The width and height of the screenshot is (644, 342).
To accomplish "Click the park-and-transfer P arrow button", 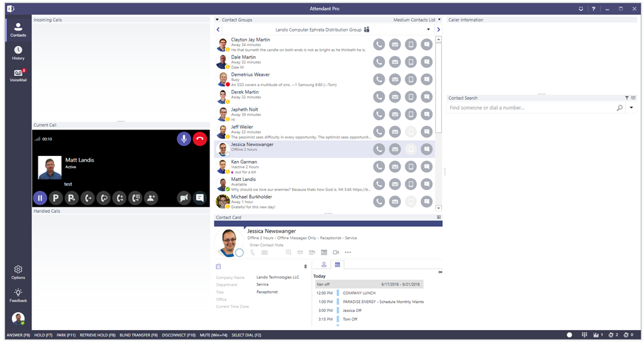I will click(x=72, y=198).
